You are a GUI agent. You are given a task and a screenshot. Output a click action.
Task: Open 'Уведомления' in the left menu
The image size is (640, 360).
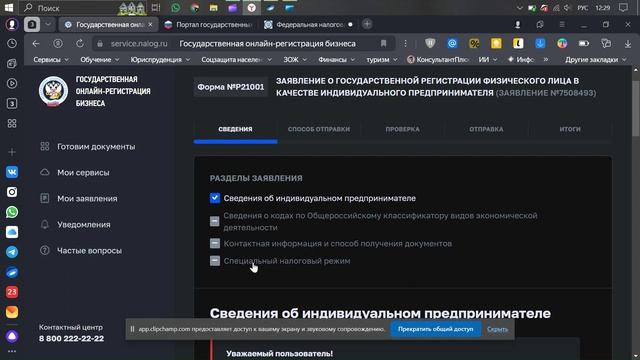(76, 225)
